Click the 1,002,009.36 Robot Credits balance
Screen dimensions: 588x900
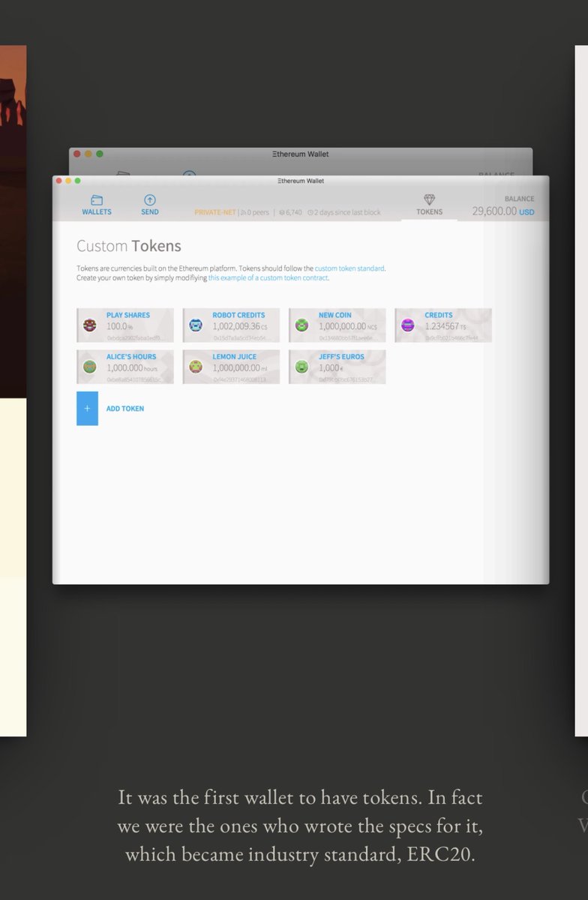click(240, 326)
